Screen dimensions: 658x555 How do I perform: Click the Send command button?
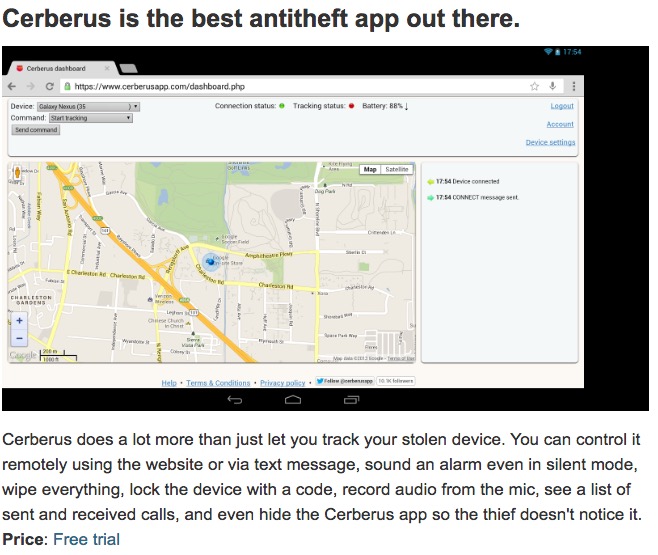[36, 130]
